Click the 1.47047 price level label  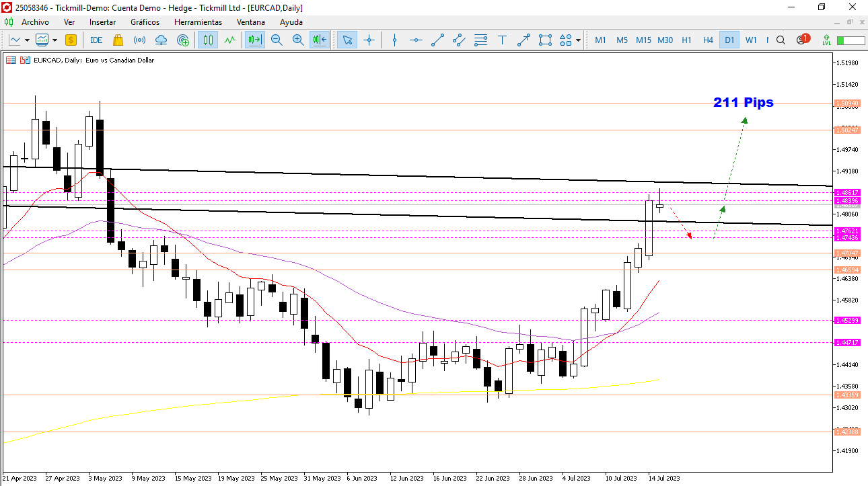(847, 253)
